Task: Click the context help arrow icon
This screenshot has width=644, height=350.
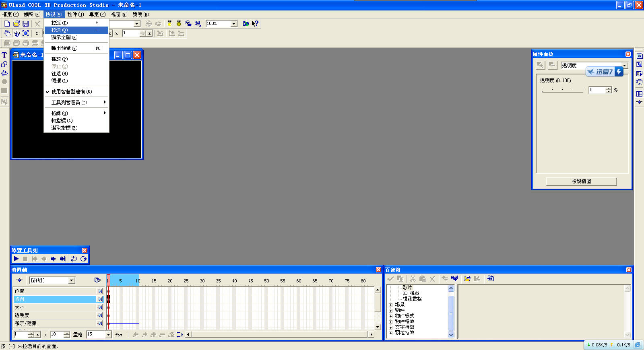Action: [255, 24]
